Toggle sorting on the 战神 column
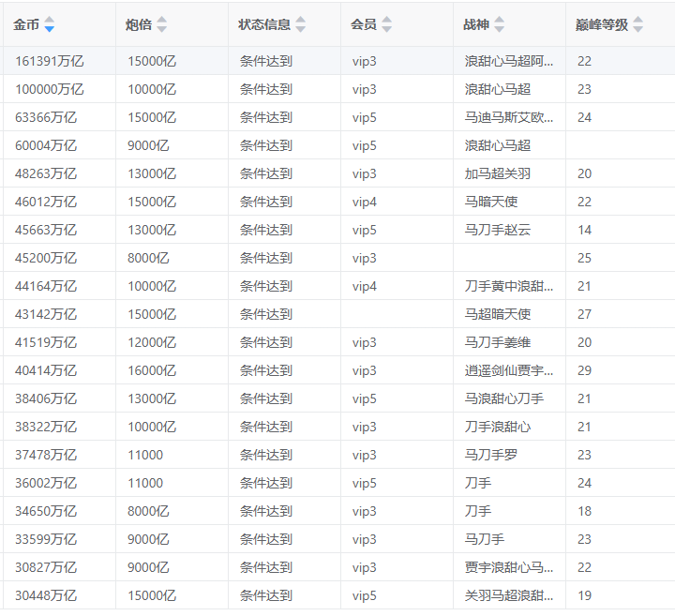The image size is (675, 616). (500, 25)
